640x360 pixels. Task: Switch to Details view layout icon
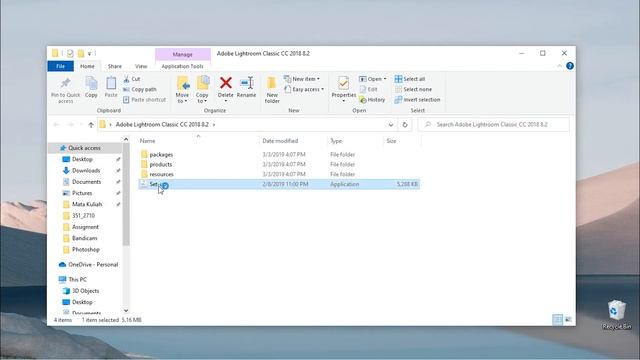(557, 320)
